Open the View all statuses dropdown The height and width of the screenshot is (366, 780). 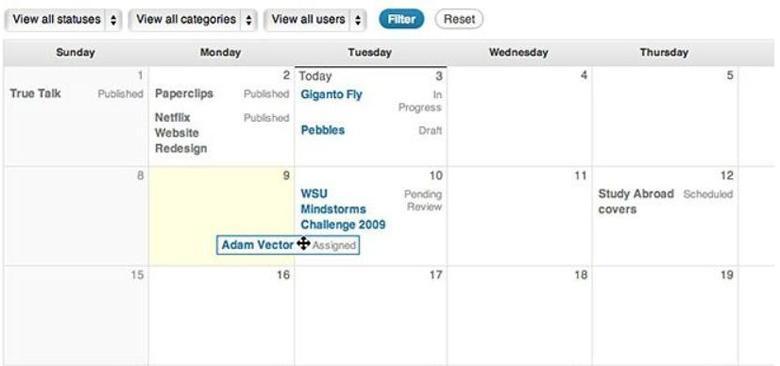[63, 20]
